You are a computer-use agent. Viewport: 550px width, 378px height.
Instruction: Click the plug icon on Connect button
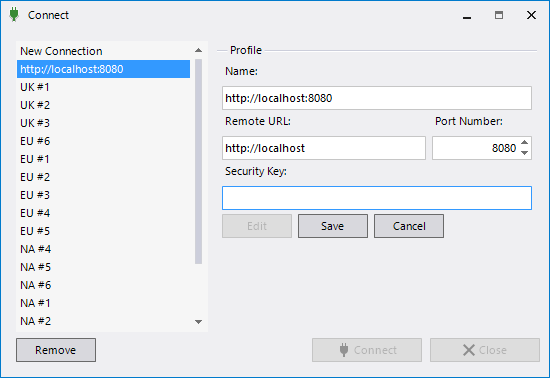coord(344,350)
